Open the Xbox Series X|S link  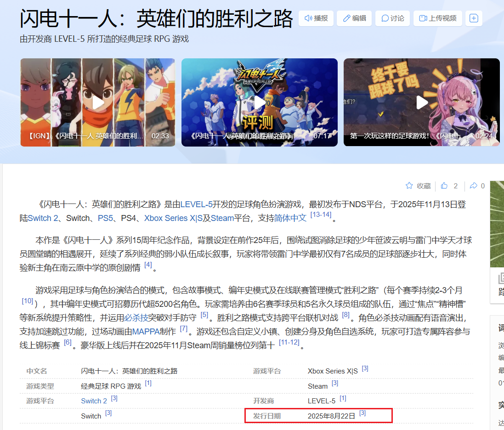click(x=173, y=218)
